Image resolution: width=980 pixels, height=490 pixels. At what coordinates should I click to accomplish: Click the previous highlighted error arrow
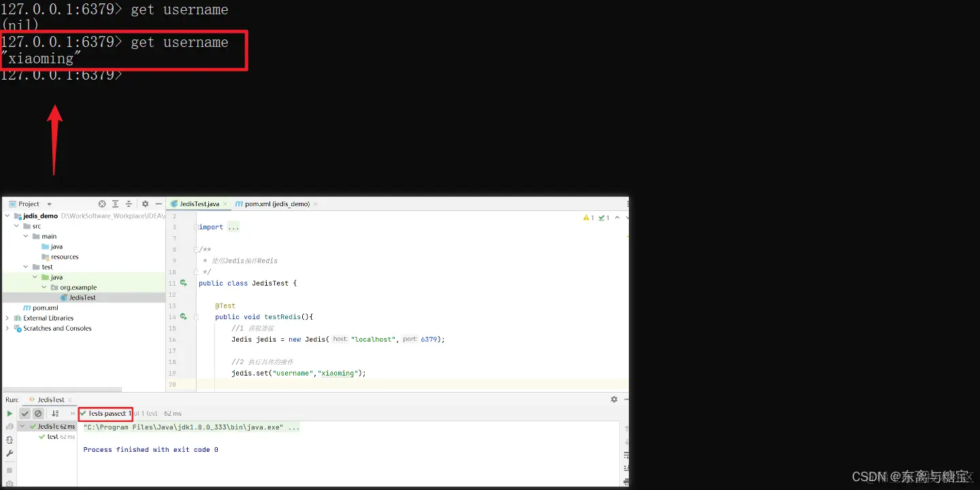[617, 218]
